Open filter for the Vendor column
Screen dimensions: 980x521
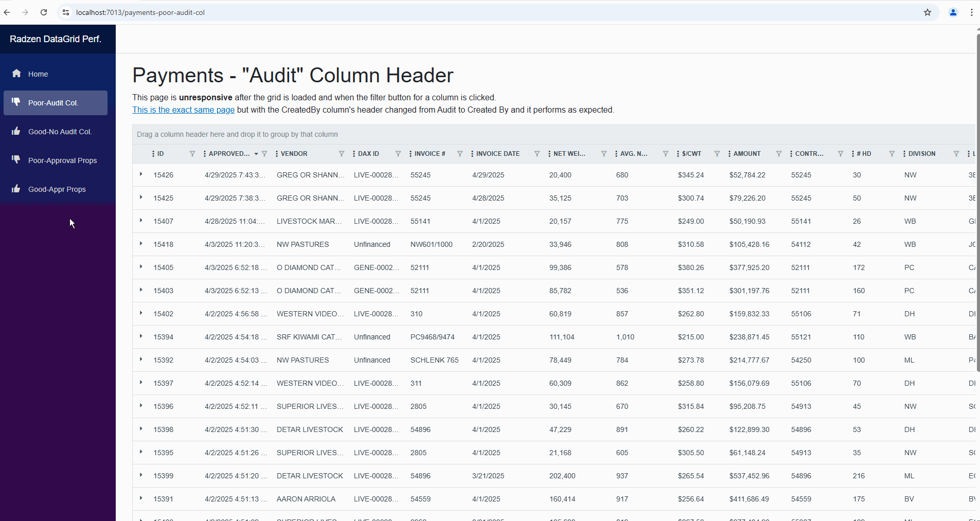342,154
